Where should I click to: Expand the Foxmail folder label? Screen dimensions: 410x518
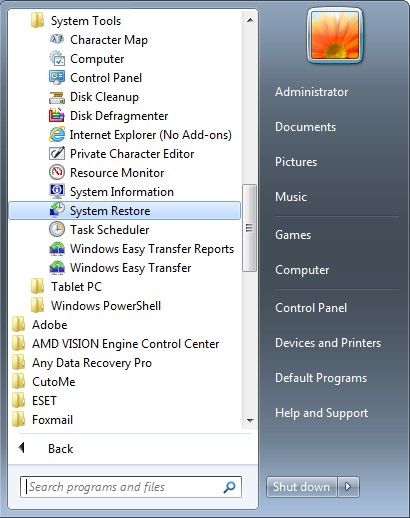pyautogui.click(x=52, y=420)
